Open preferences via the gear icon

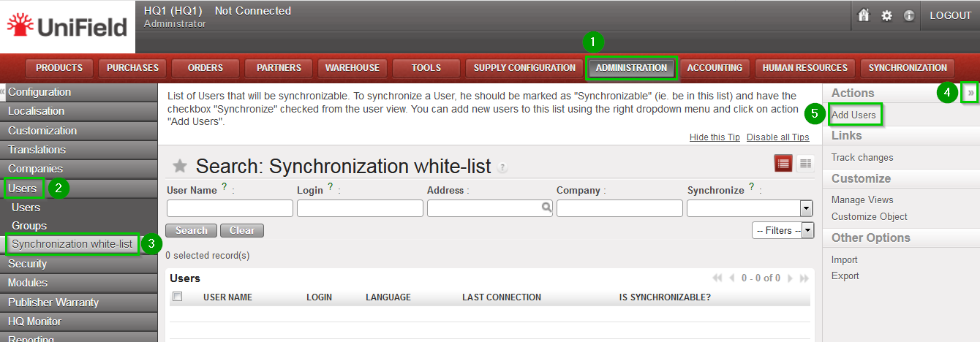[x=886, y=15]
